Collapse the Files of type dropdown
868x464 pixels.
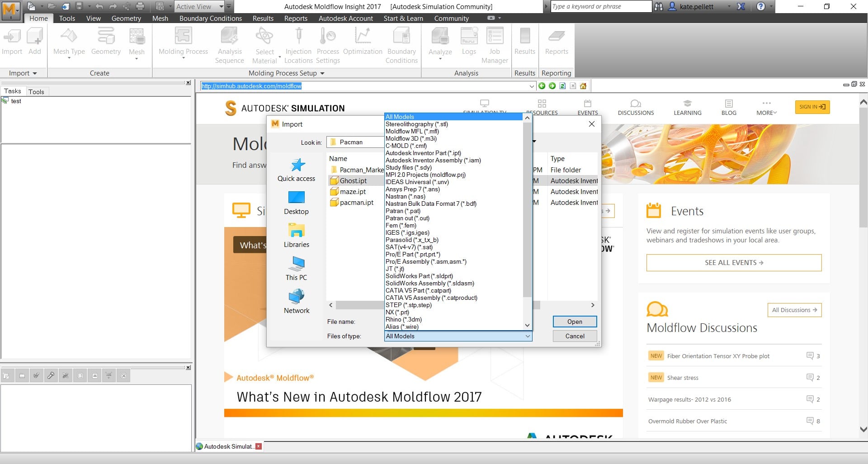click(x=527, y=336)
